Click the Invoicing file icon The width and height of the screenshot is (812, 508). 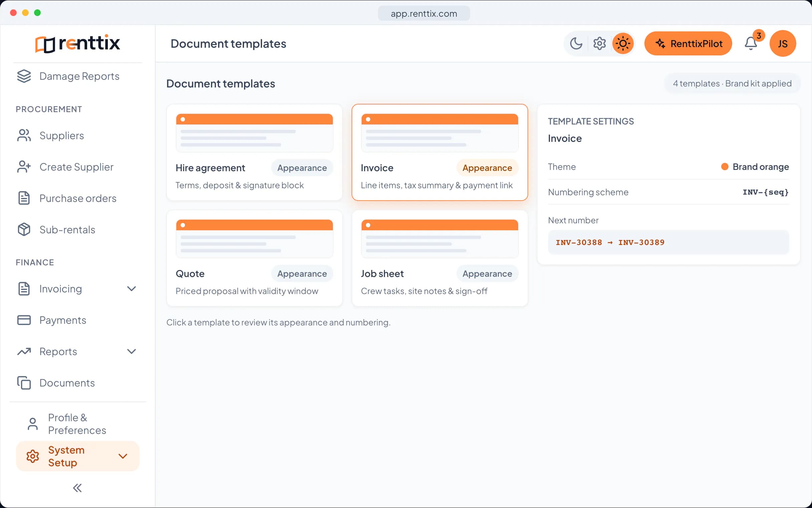pos(24,289)
